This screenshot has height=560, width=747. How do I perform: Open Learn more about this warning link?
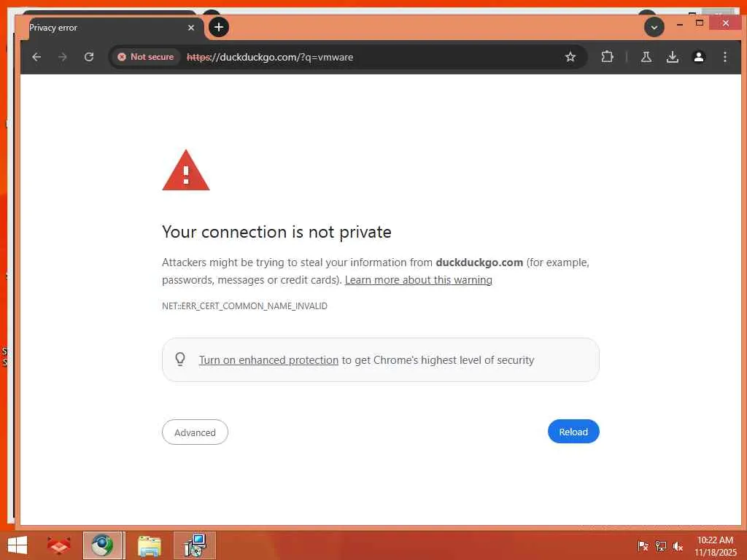[x=418, y=280]
